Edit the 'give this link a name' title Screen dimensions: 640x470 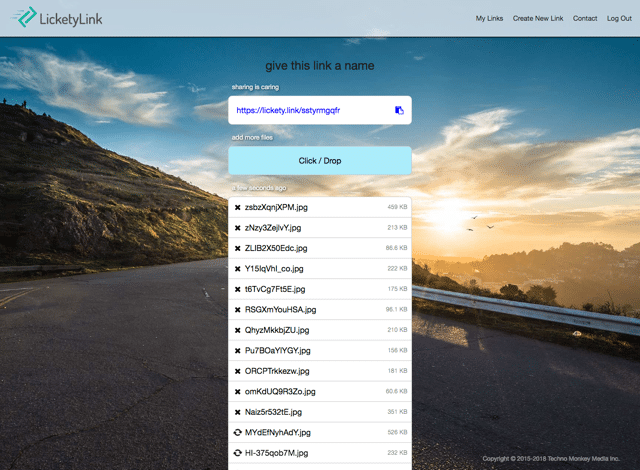coord(319,66)
